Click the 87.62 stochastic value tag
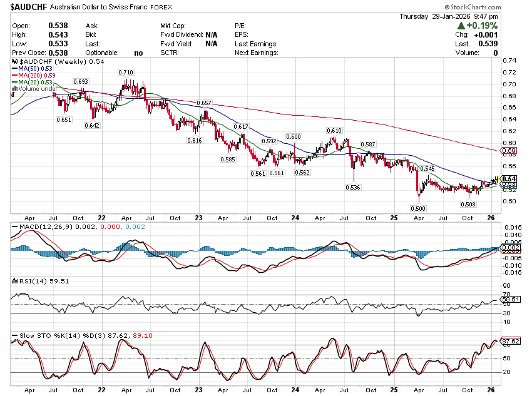The height and width of the screenshot is (396, 532). point(509,342)
